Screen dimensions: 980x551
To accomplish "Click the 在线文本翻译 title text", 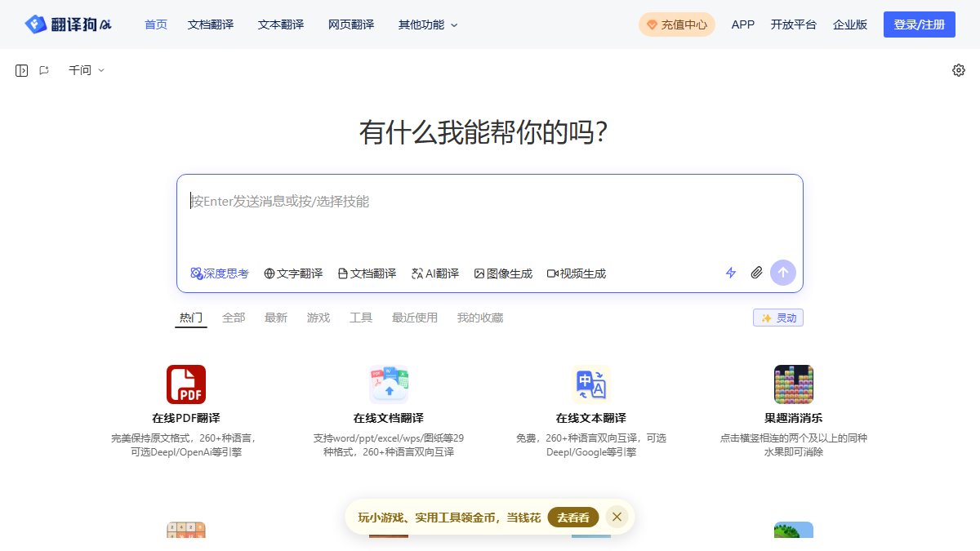I will pos(591,418).
